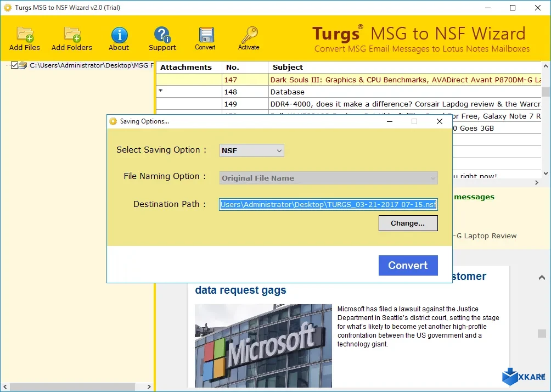Select the row 148 Database email
551x392 pixels.
(x=348, y=92)
